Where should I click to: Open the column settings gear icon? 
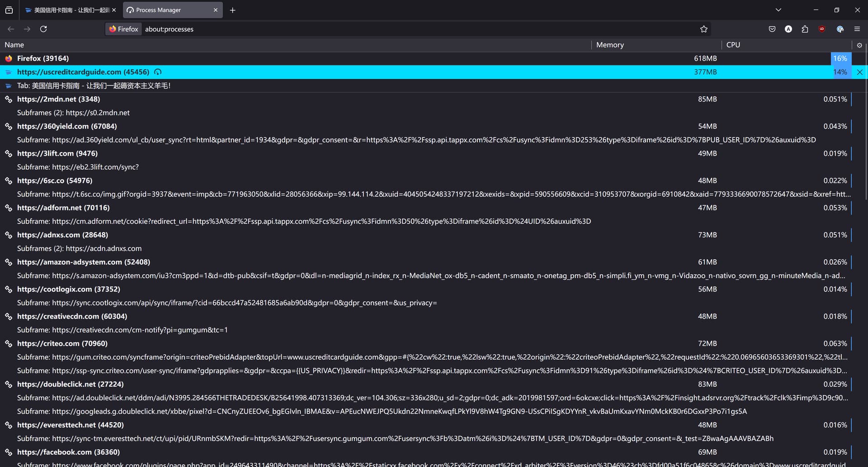pyautogui.click(x=859, y=45)
